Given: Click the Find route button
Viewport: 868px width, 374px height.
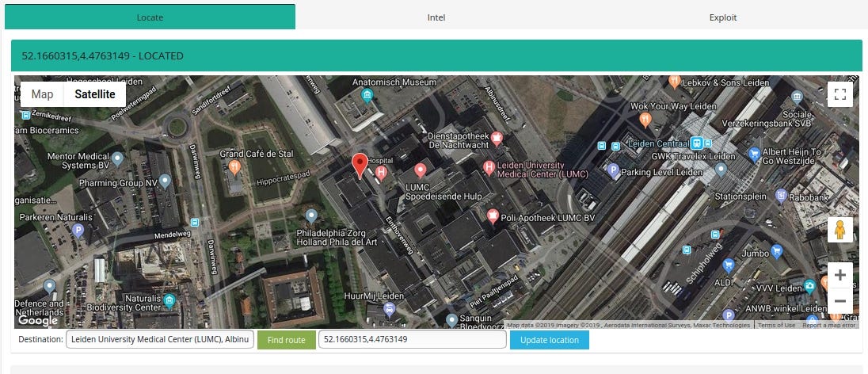Looking at the screenshot, I should [x=286, y=340].
